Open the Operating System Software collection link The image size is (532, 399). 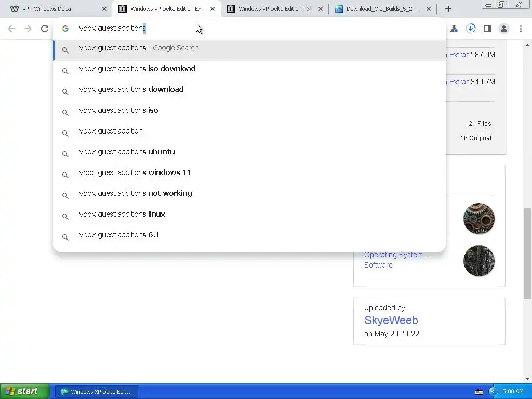(393, 260)
